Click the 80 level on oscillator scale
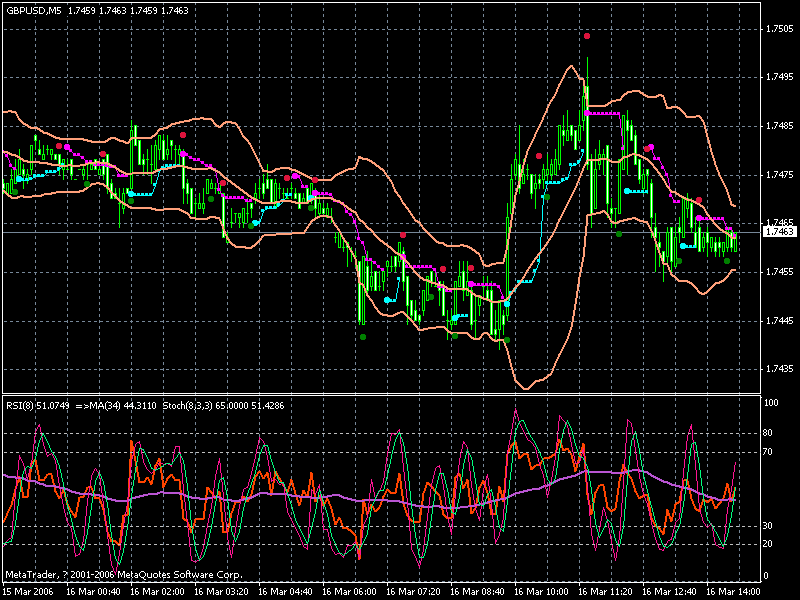 (768, 433)
